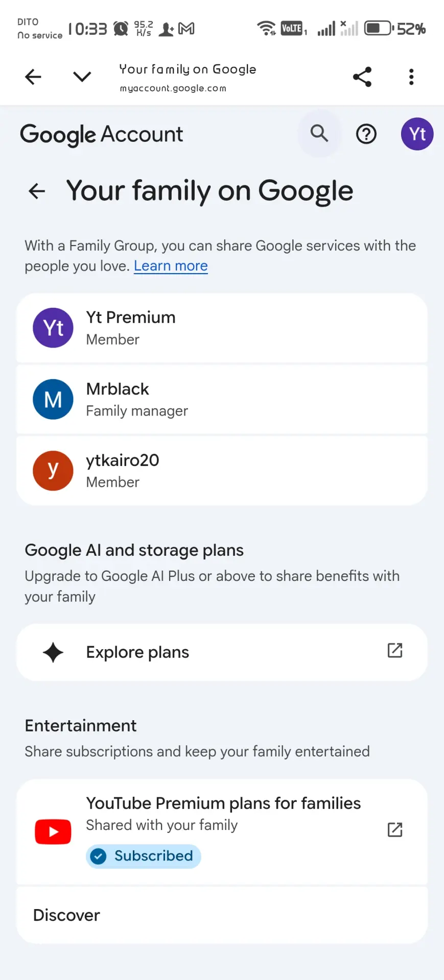Tap the Explore plans button

(x=222, y=652)
